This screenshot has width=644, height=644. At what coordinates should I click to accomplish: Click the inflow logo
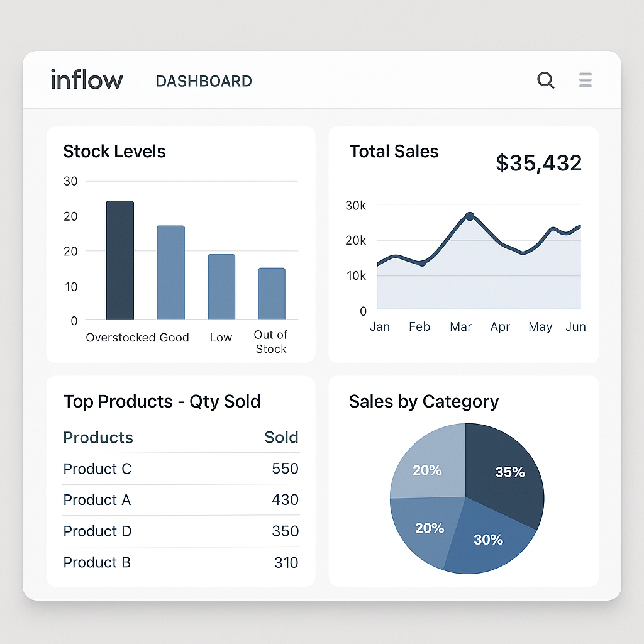(x=86, y=79)
